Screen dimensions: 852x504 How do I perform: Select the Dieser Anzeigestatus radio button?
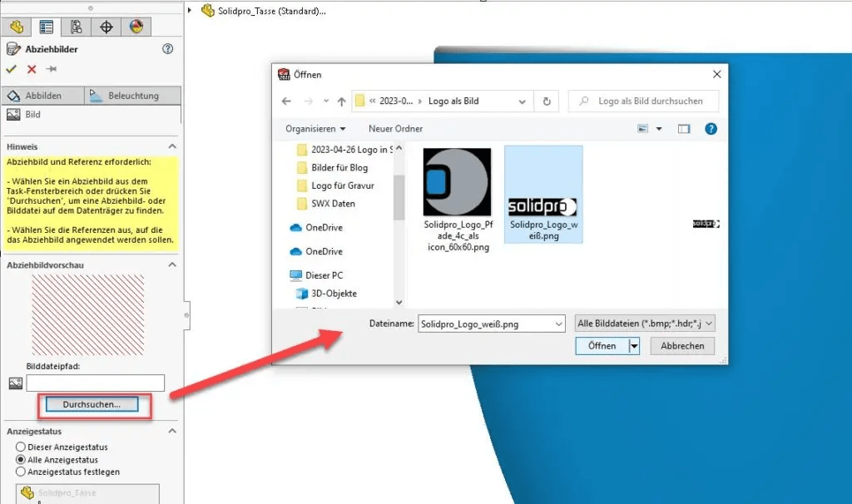point(21,447)
